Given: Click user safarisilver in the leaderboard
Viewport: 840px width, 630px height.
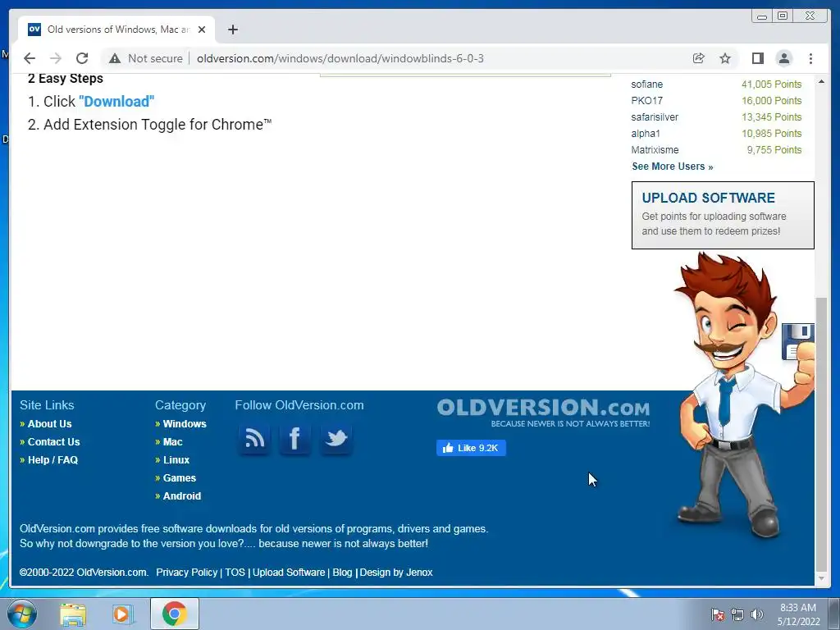Looking at the screenshot, I should [x=655, y=117].
